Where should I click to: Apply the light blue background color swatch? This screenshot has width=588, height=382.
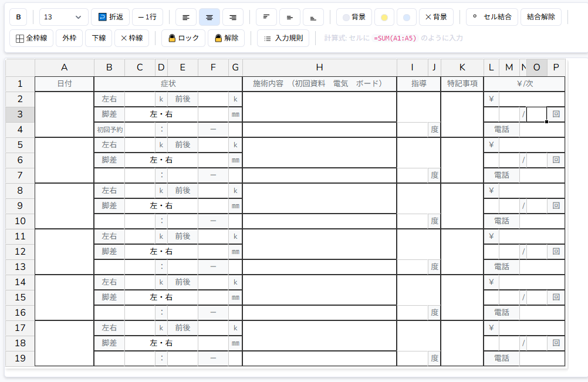(x=407, y=17)
